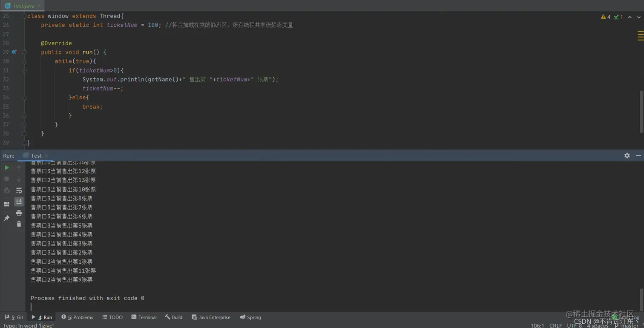Click the Down the Stack Trace arrow

tap(19, 179)
